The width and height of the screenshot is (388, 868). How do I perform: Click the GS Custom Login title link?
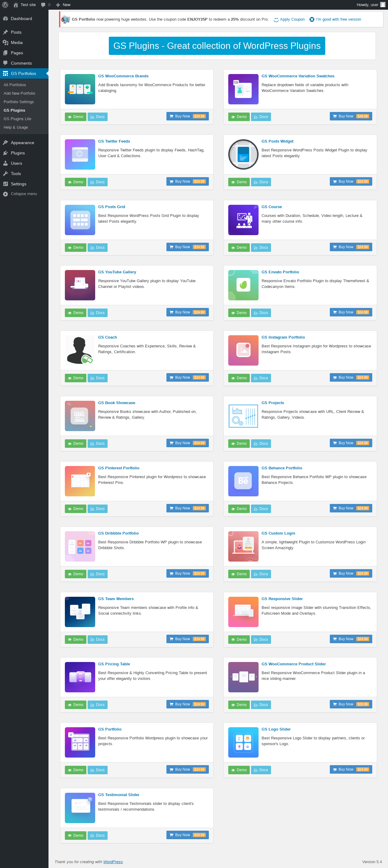pos(278,533)
